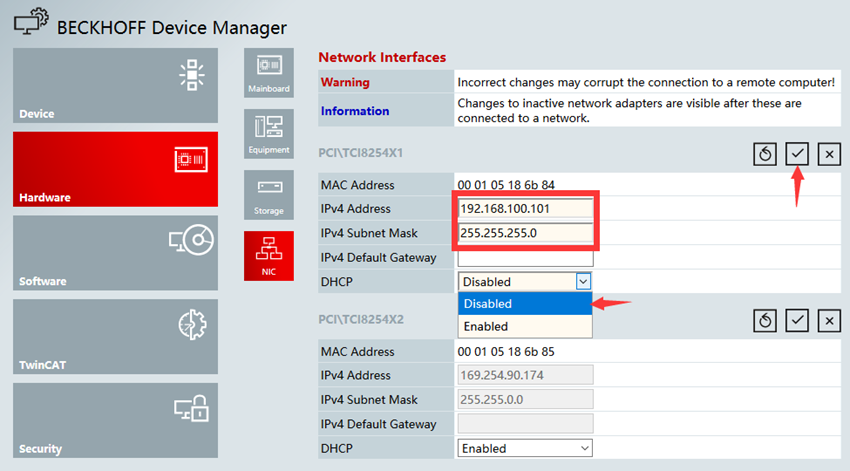This screenshot has height=471, width=850.
Task: Open the Storage section icon
Action: 269,195
